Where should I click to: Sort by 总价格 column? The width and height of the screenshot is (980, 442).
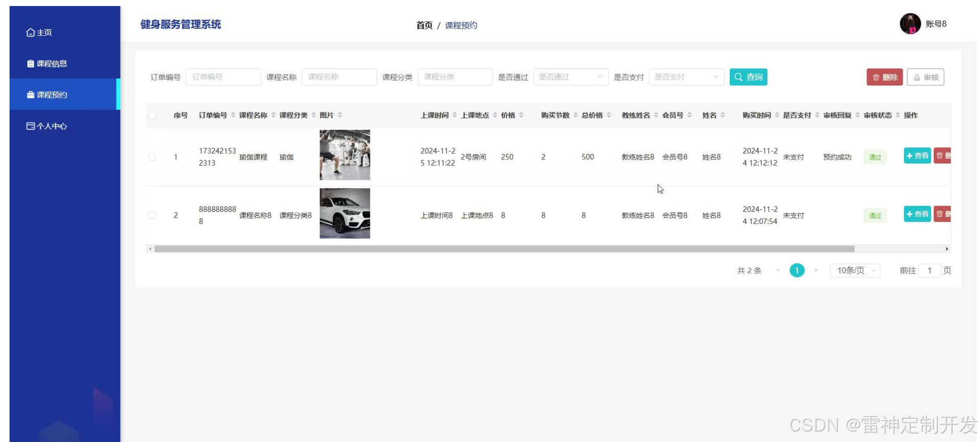coord(609,115)
